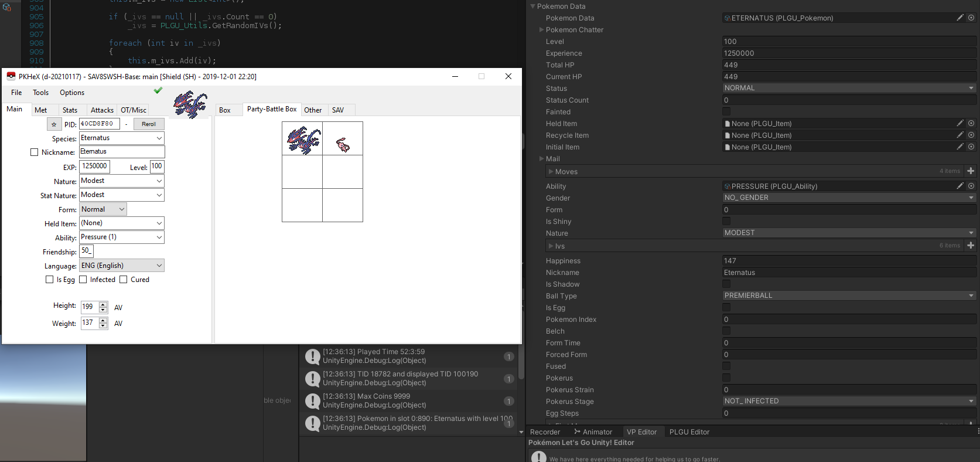Add a new entry to Ivs list
Viewport: 980px width, 462px height.
(971, 246)
